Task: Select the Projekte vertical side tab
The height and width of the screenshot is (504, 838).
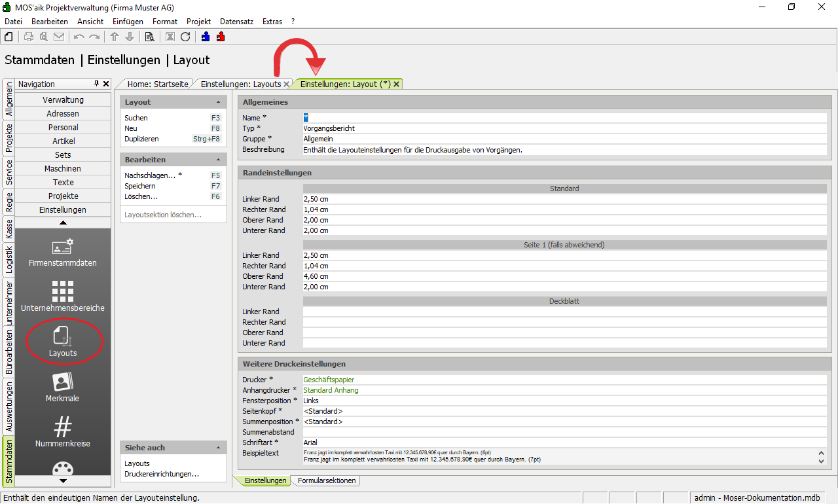Action: [9, 138]
